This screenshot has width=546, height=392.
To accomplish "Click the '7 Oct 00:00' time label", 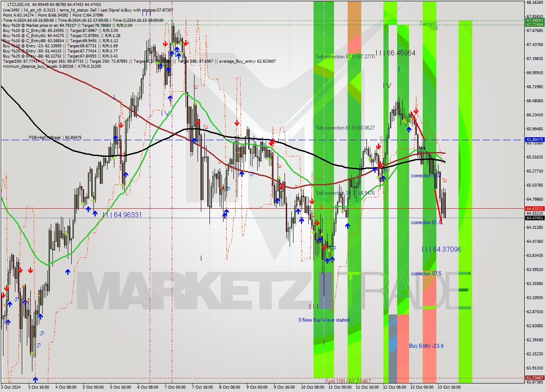I will click(175, 387).
